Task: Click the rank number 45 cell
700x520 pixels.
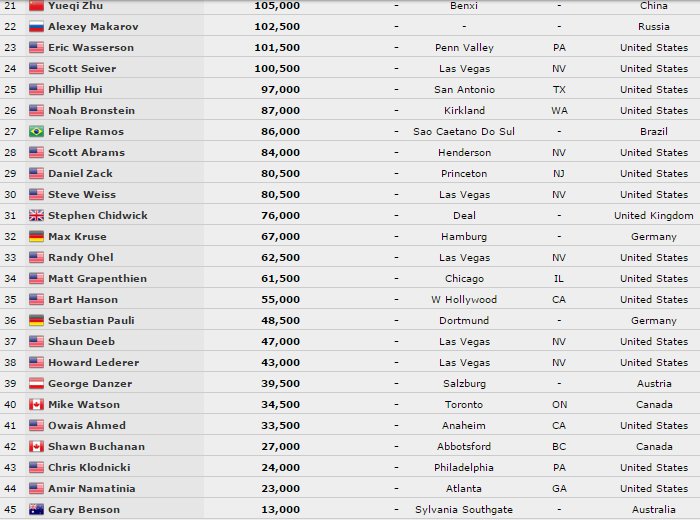Action: pos(11,510)
